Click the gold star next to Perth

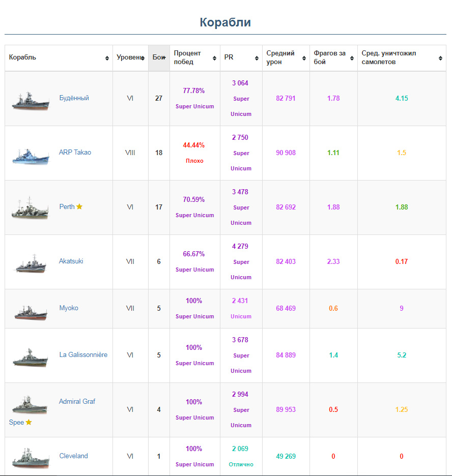(79, 207)
